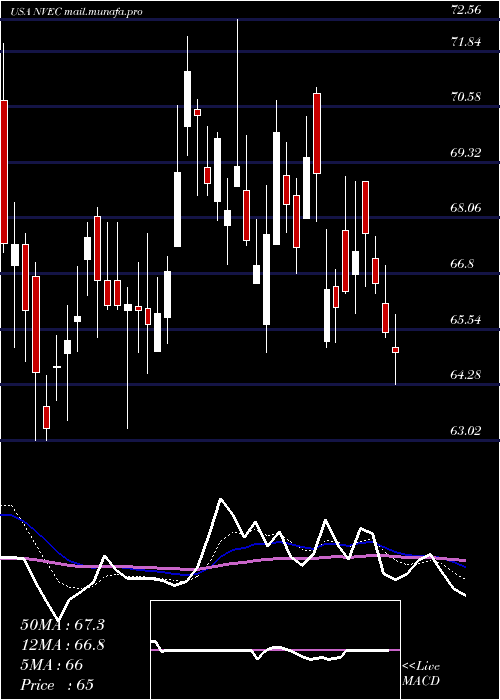Click the tall red candle at the chart's left edge

click(x=4, y=172)
